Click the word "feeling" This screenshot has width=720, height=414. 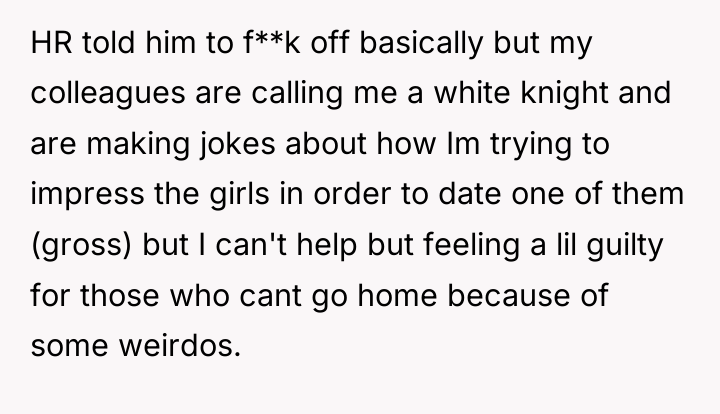pos(472,247)
